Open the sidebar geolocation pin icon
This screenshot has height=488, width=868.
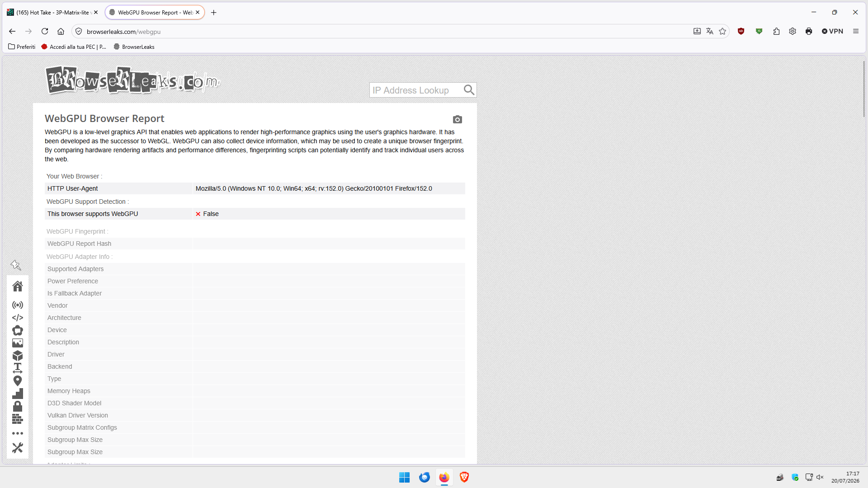point(18,381)
